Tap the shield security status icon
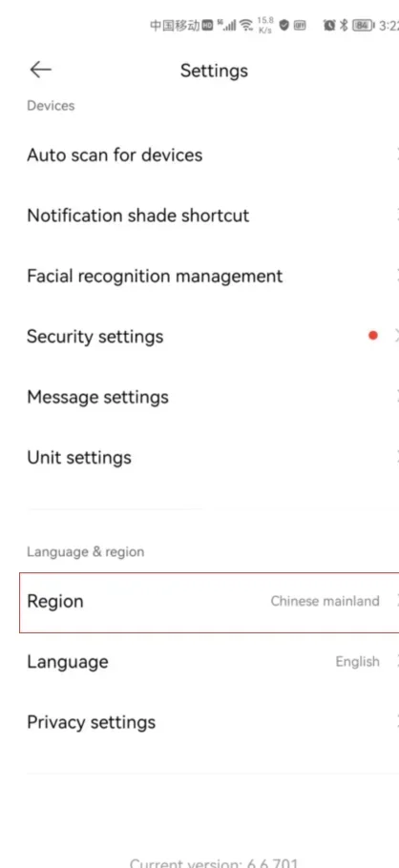Screen dimensions: 399x868 (284, 25)
